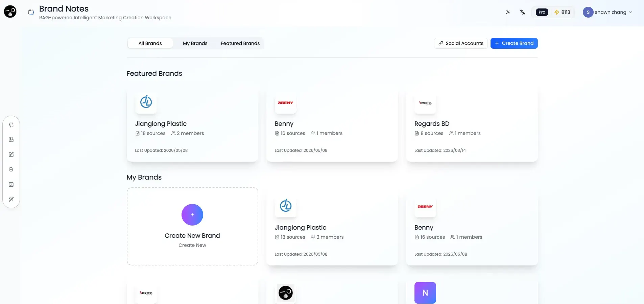Open the calendar icon in the sidebar

click(x=11, y=184)
